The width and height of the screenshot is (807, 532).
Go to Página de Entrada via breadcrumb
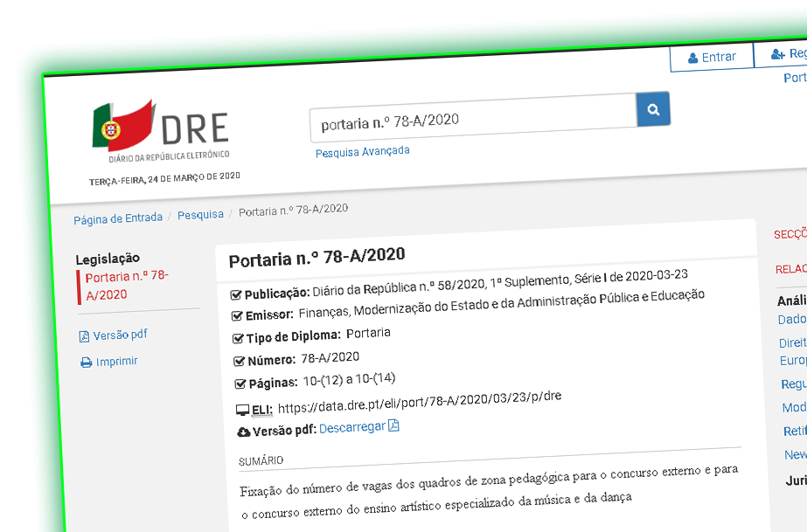click(x=118, y=217)
